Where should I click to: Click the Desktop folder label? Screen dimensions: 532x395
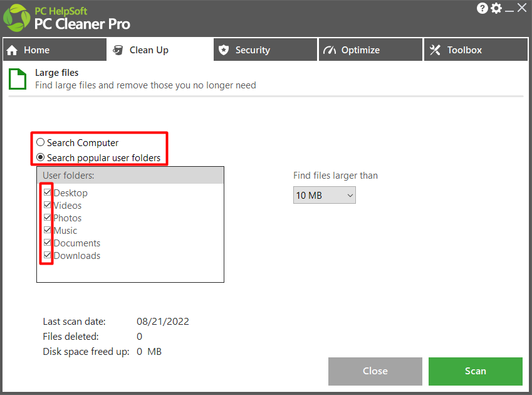(71, 192)
